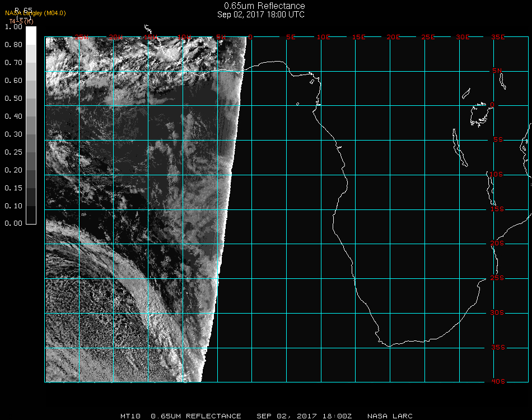
Task: Click the black bottom of the grayscale colorbar
Action: point(31,214)
